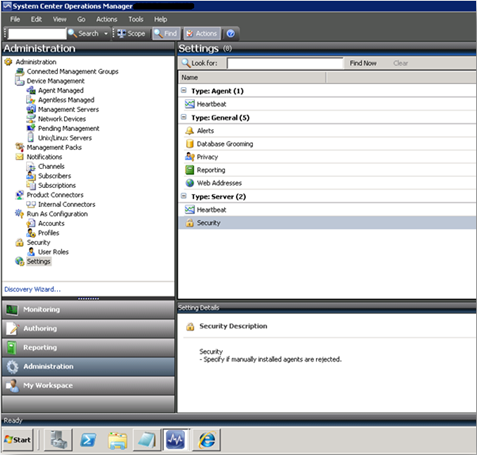477x455 pixels.
Task: Click the Privacy setting icon
Action: point(190,157)
